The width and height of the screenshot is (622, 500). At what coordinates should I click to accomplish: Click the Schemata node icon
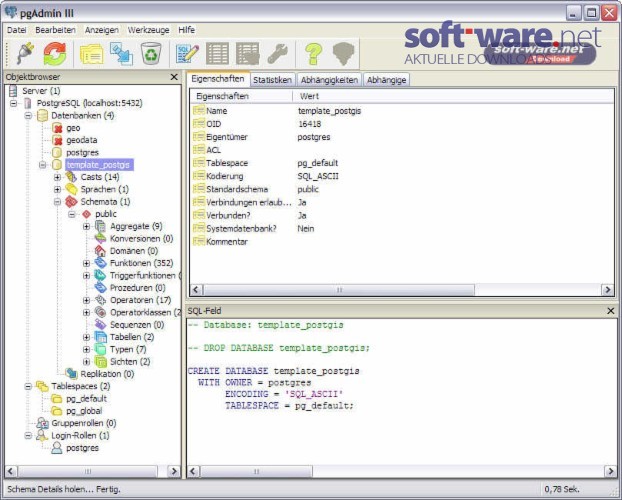[x=71, y=202]
